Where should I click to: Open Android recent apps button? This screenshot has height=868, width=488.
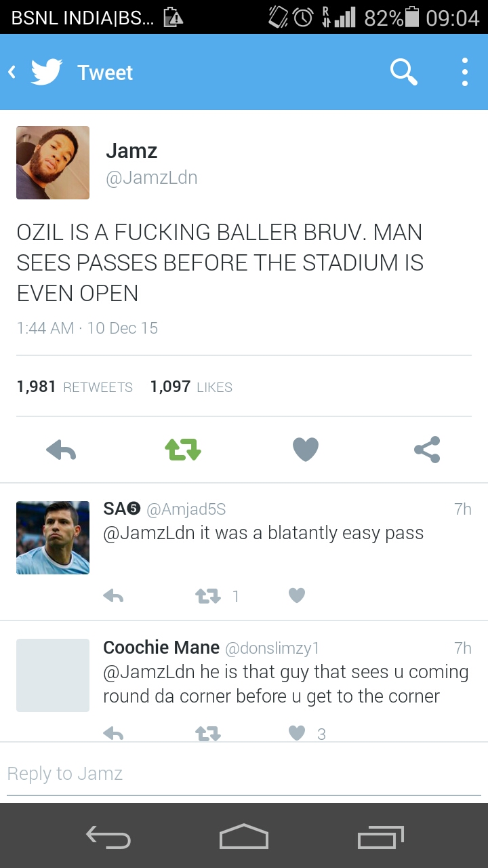380,837
